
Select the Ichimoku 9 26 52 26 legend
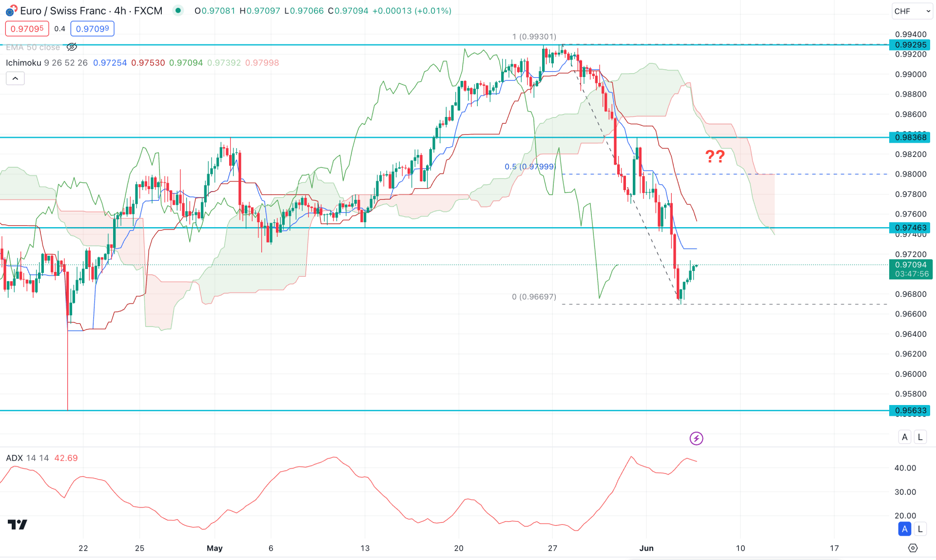pos(47,63)
